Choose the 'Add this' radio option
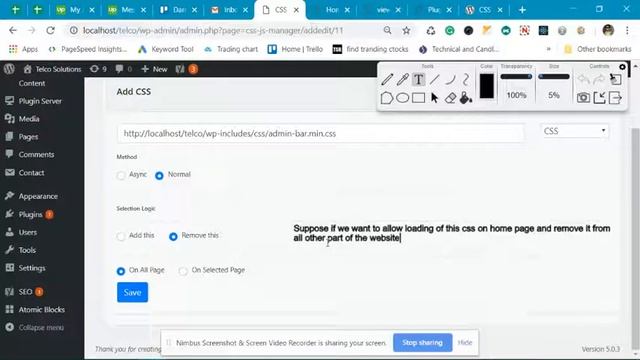The height and width of the screenshot is (360, 640). 121,236
